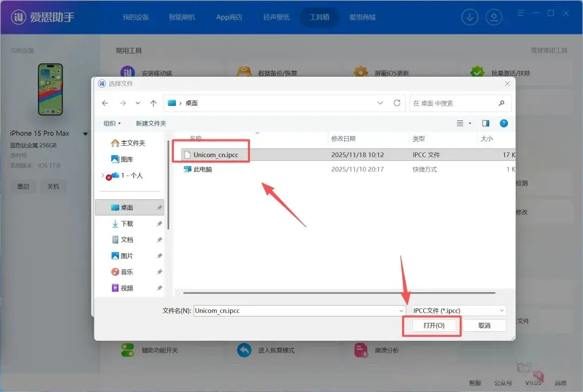The width and height of the screenshot is (583, 392).
Task: Click 消息 in status bar
Action: pyautogui.click(x=560, y=383)
